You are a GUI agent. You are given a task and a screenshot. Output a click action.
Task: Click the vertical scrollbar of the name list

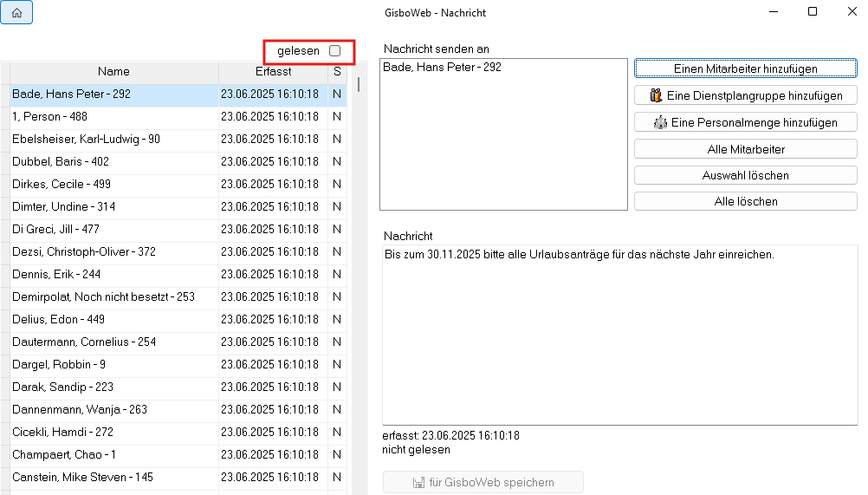(358, 260)
